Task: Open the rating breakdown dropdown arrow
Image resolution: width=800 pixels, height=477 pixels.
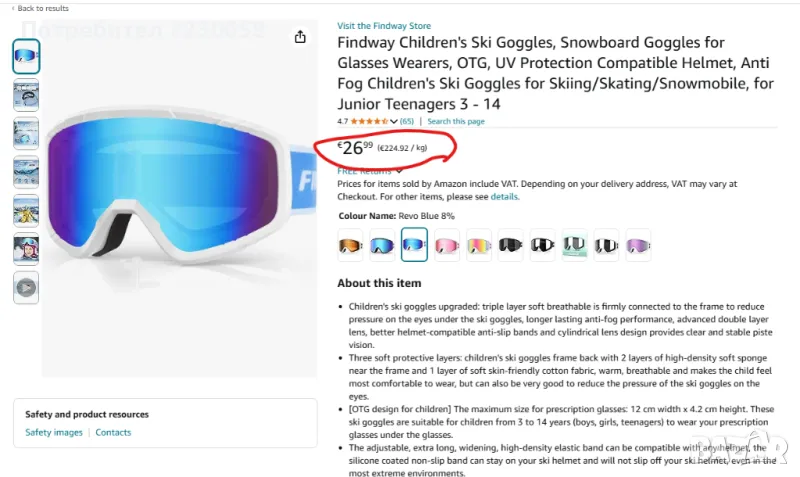Action: [394, 122]
